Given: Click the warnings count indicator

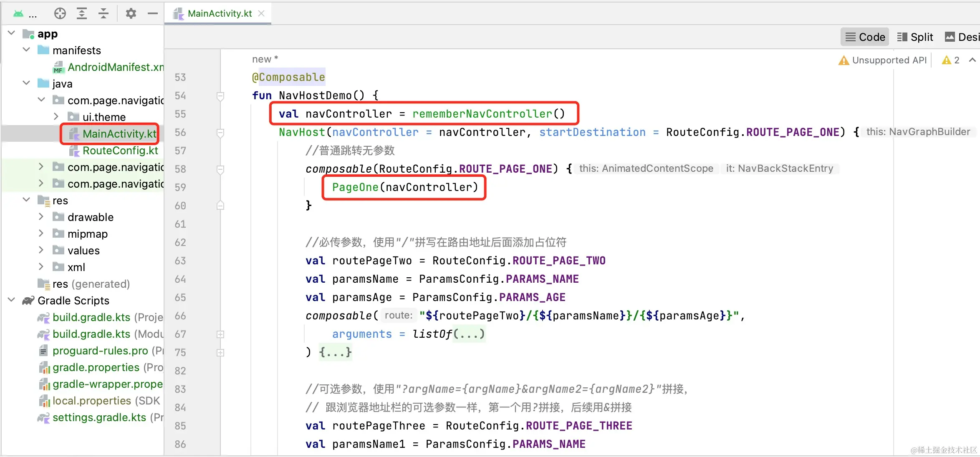Looking at the screenshot, I should point(951,60).
